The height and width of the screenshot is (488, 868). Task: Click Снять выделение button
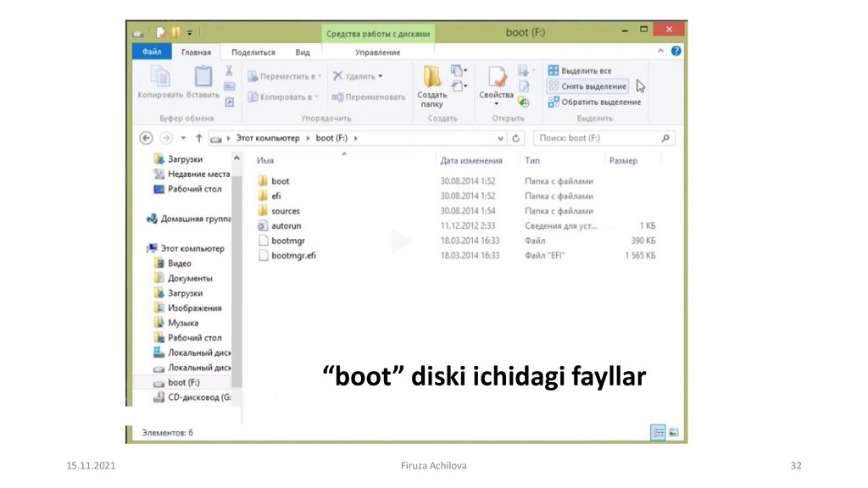coord(587,86)
